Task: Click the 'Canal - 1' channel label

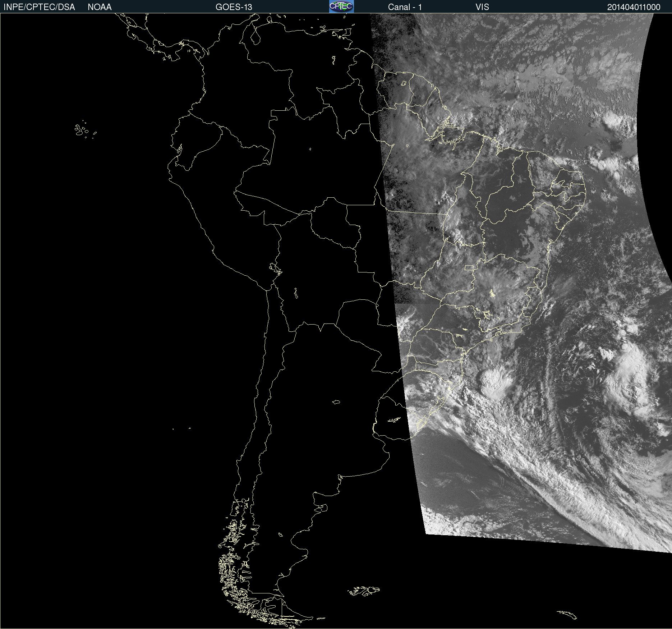Action: [x=405, y=7]
